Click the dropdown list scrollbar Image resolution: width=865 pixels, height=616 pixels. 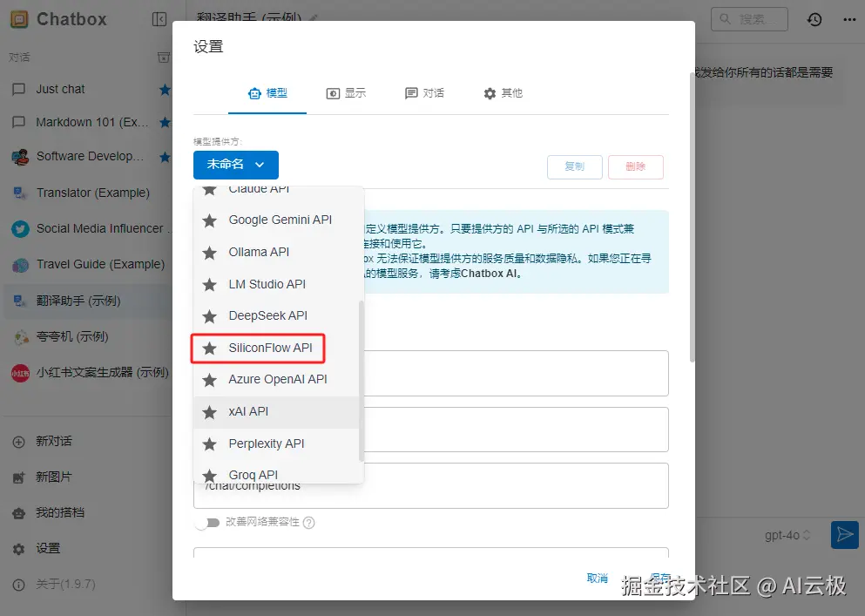362,381
